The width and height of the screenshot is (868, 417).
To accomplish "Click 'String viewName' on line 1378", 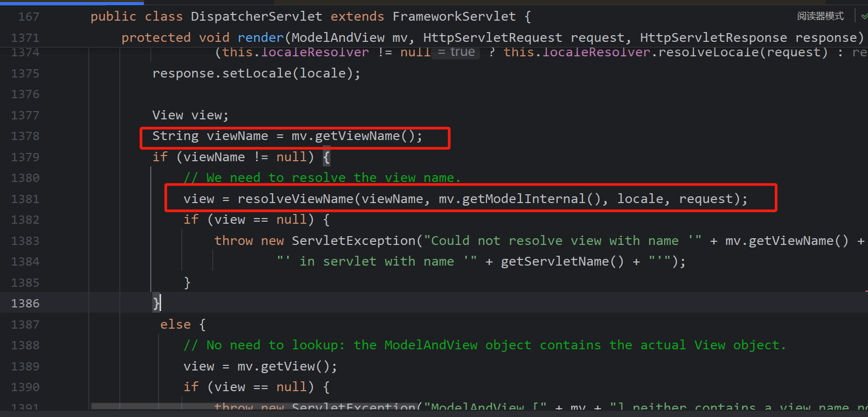I will [x=210, y=136].
